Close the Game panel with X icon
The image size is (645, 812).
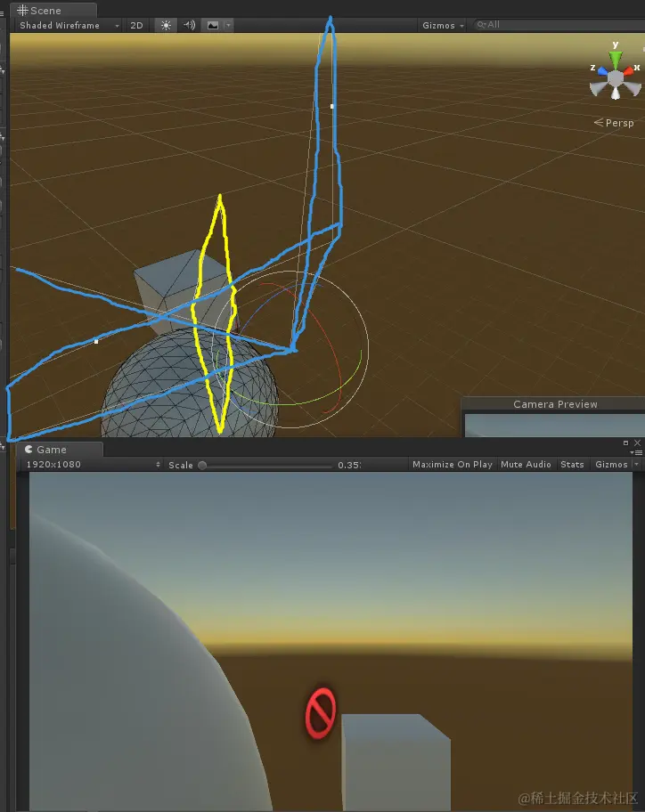pos(637,443)
